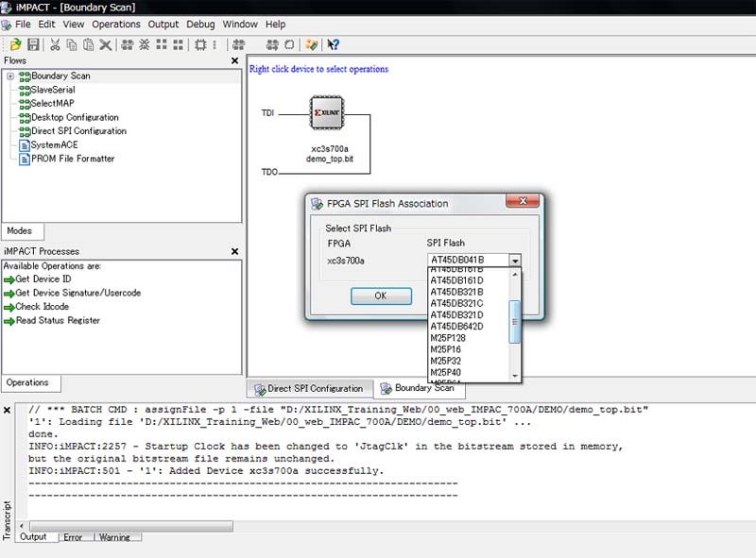Image resolution: width=756 pixels, height=558 pixels.
Task: Select Desktop Configuration in Flows tree
Action: pos(75,118)
